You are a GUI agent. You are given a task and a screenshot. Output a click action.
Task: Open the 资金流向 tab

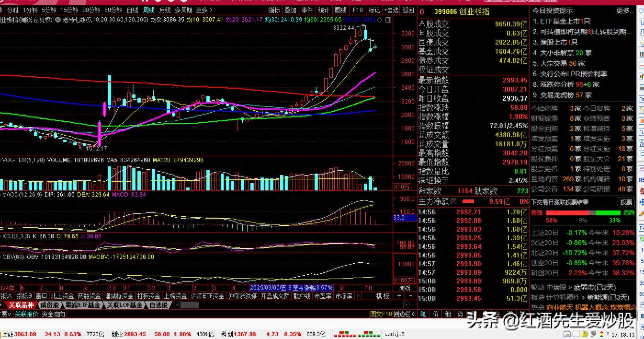(53, 314)
